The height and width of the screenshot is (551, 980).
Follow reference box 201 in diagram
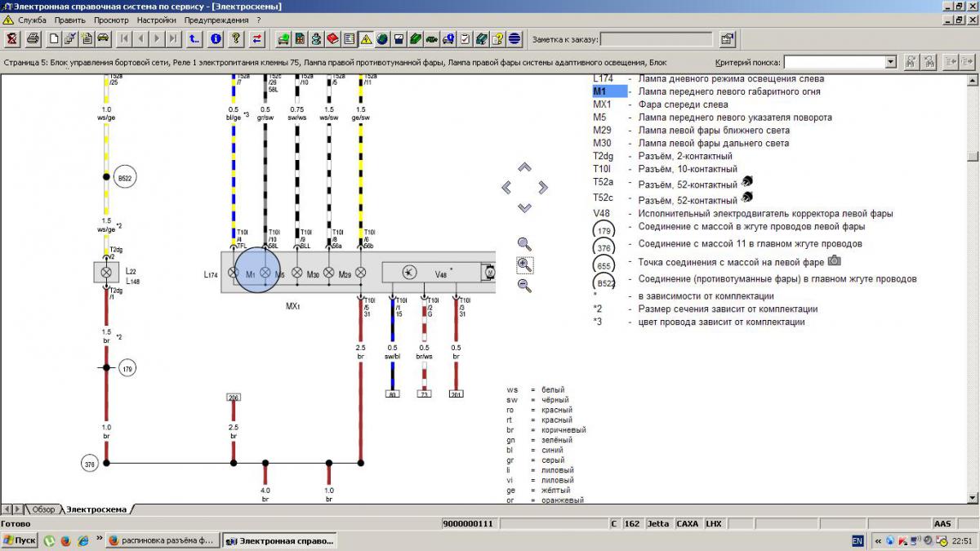point(457,393)
